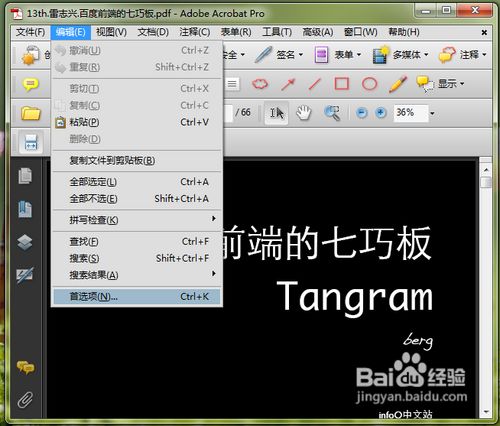The width and height of the screenshot is (500, 426).
Task: Select the arrow drawing tool
Action: click(x=288, y=84)
